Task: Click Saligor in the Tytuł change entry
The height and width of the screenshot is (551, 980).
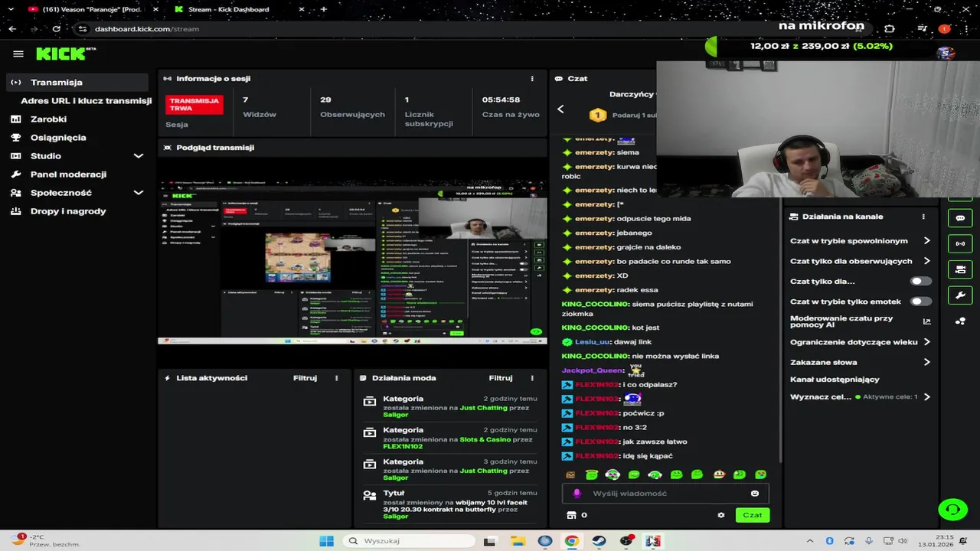Action: [x=396, y=517]
